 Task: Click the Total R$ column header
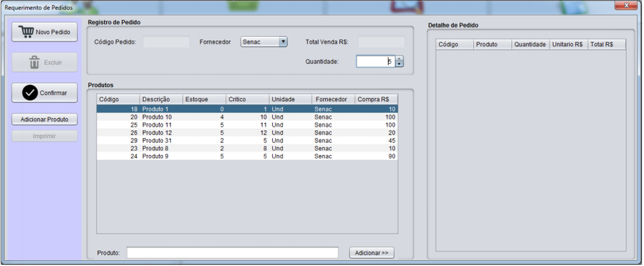pos(607,45)
